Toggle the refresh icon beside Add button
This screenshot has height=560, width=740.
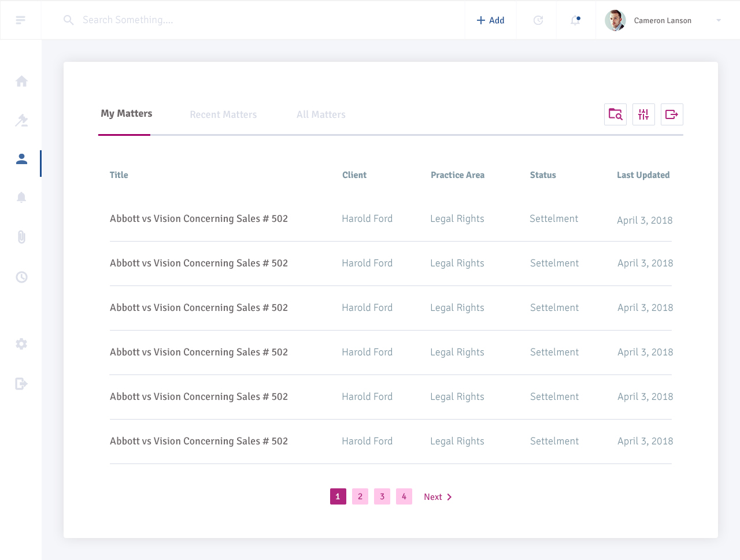pos(538,20)
